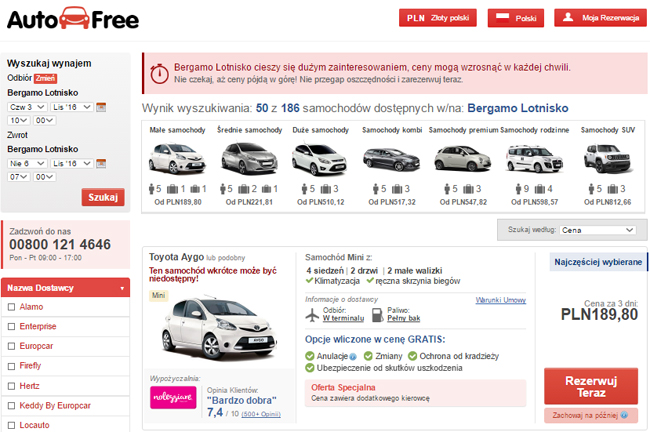The image size is (650, 432).
Task: Click the info icon beside Anulacje
Action: click(353, 357)
